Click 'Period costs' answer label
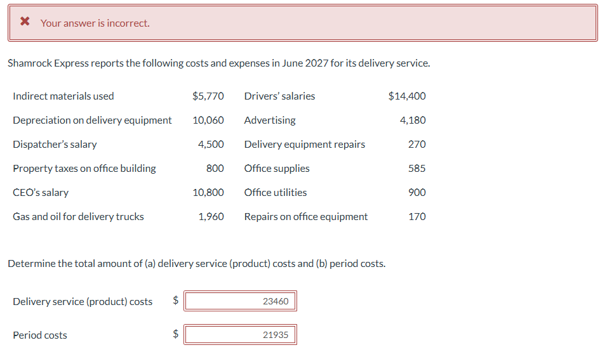This screenshot has height=364, width=600. pyautogui.click(x=40, y=335)
